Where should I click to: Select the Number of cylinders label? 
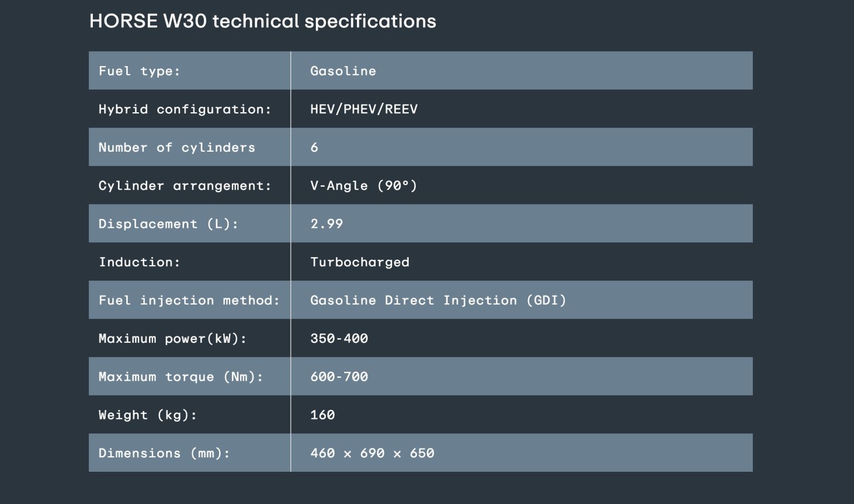(177, 147)
